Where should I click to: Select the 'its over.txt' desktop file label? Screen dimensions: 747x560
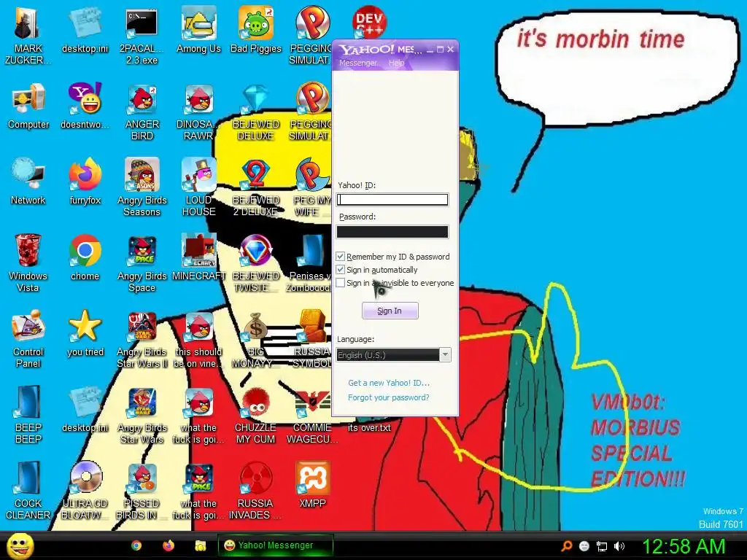click(369, 427)
